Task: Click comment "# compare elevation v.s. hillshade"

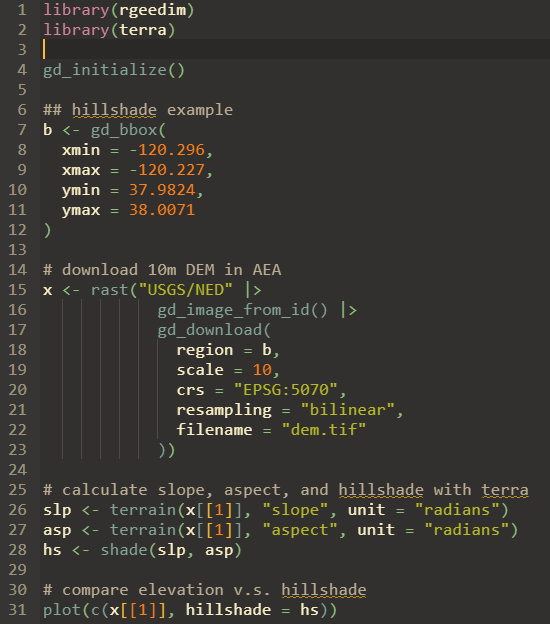Action: [205, 590]
